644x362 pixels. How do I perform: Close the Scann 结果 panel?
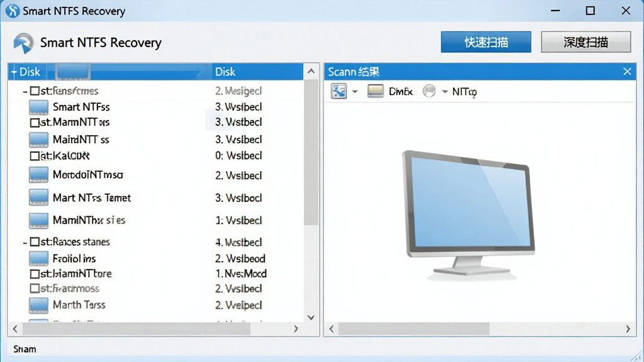pyautogui.click(x=627, y=72)
